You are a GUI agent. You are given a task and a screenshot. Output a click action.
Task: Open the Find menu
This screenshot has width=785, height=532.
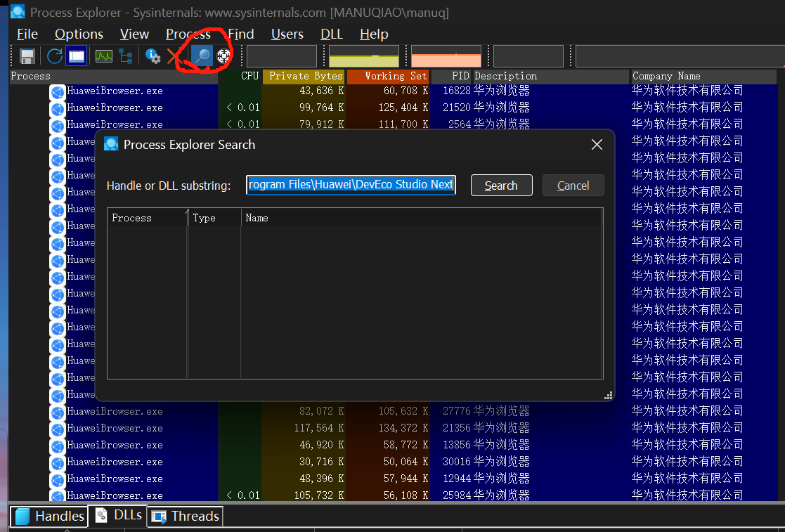pos(241,34)
